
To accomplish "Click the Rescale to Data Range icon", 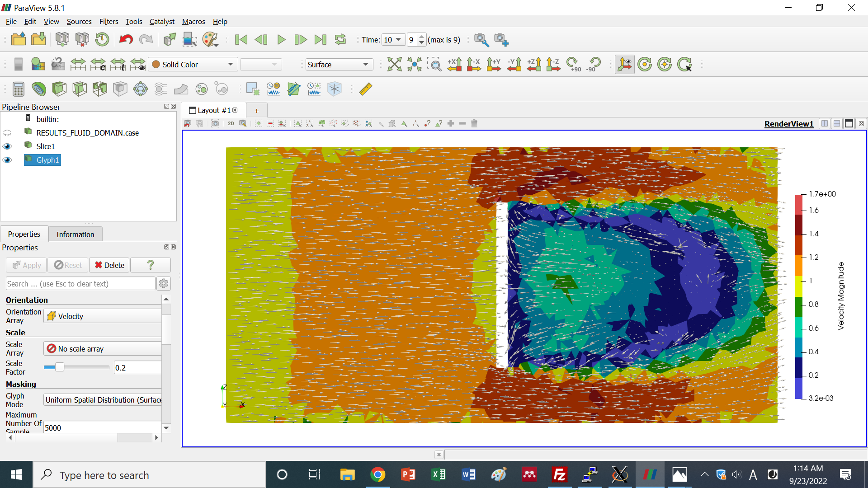I will (x=78, y=65).
